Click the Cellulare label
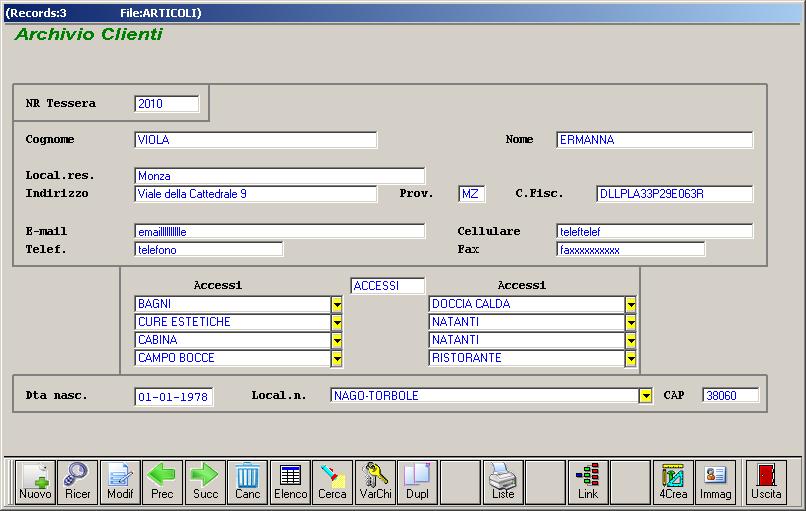This screenshot has width=806, height=511. [489, 231]
